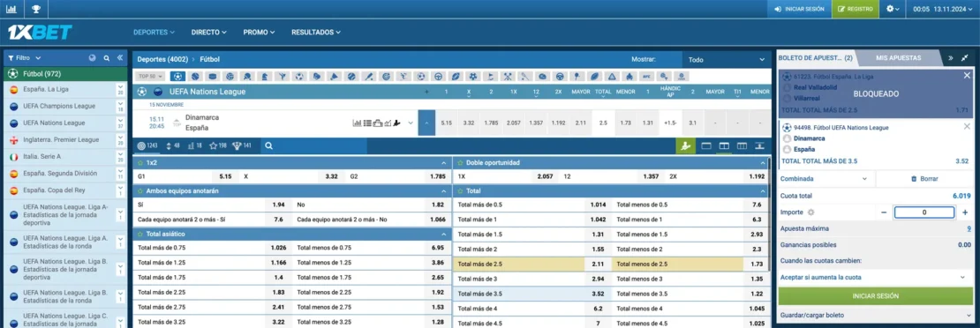Select the BOLETO DE APUESTAS tab
The image size is (980, 328).
(815, 57)
